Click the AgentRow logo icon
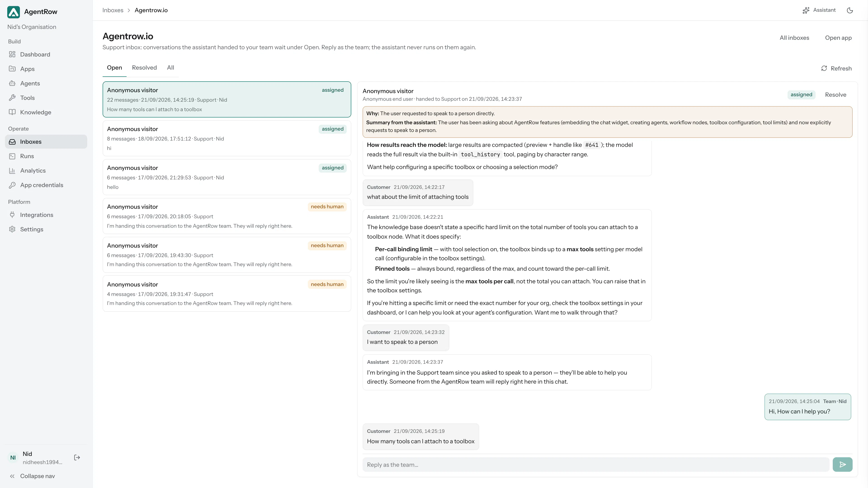Image resolution: width=868 pixels, height=488 pixels. (x=14, y=12)
